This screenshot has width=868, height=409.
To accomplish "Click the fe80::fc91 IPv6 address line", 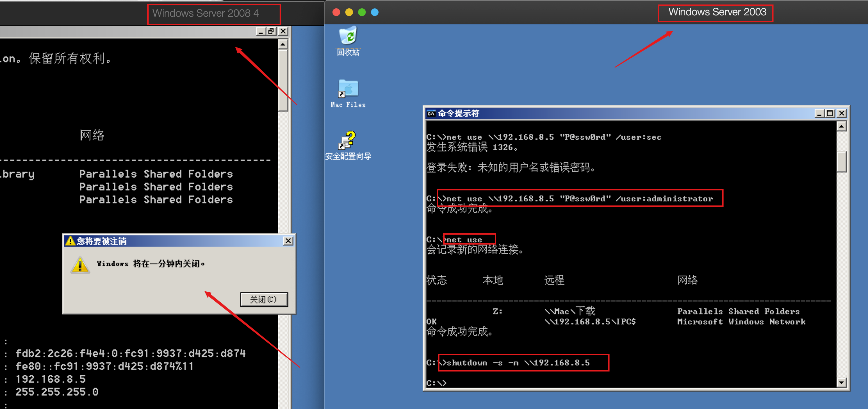I will tap(104, 366).
